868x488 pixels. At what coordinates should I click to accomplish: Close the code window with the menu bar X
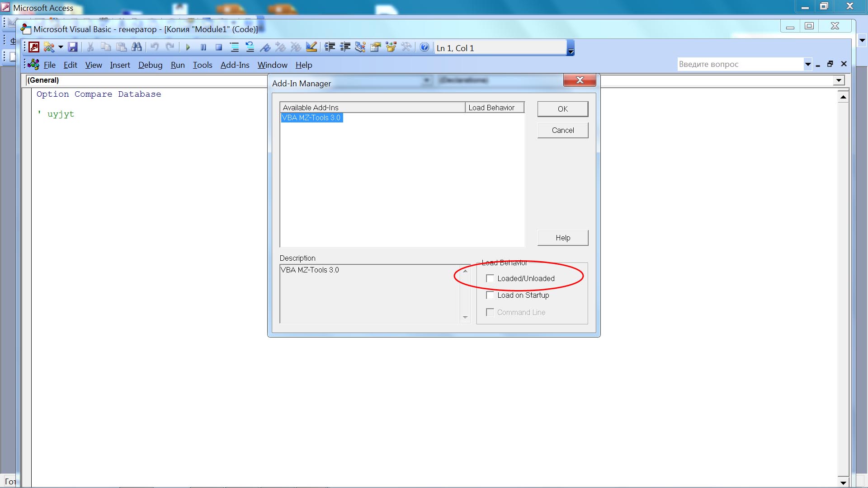(x=844, y=64)
